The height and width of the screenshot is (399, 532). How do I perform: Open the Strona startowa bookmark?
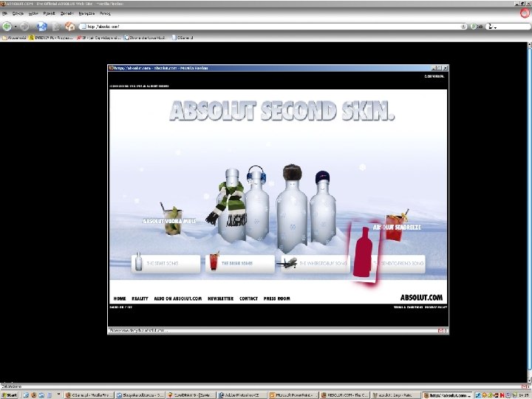pos(145,38)
